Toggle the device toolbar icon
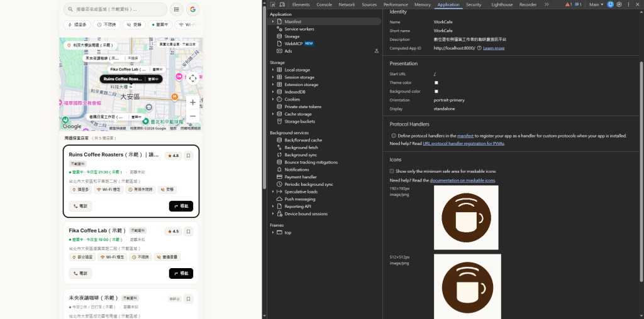 tap(282, 4)
